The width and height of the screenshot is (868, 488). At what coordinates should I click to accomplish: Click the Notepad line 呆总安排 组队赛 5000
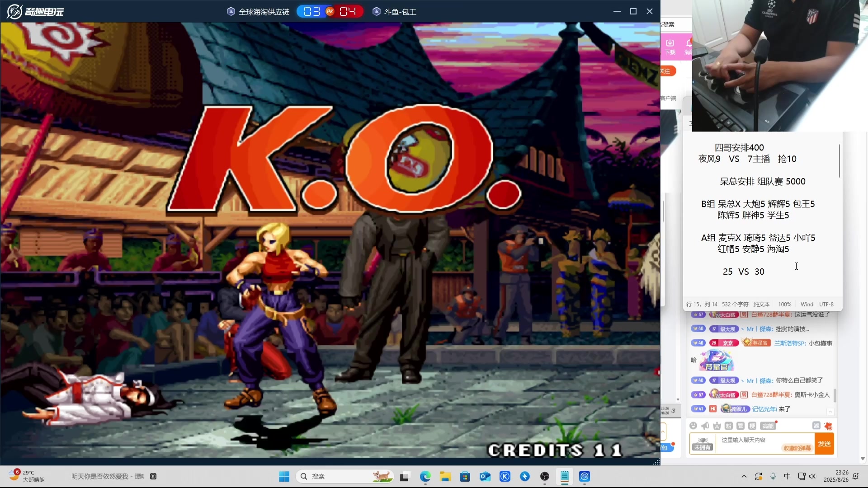(763, 181)
